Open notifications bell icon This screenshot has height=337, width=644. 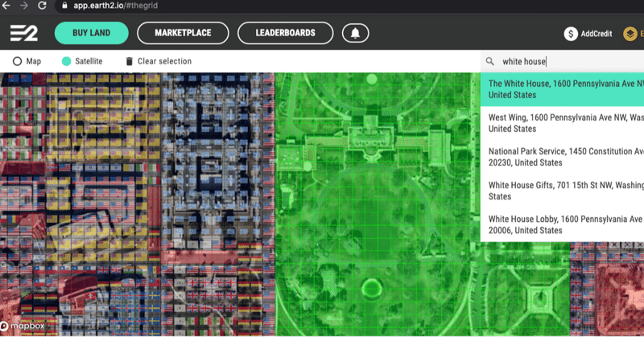point(355,33)
